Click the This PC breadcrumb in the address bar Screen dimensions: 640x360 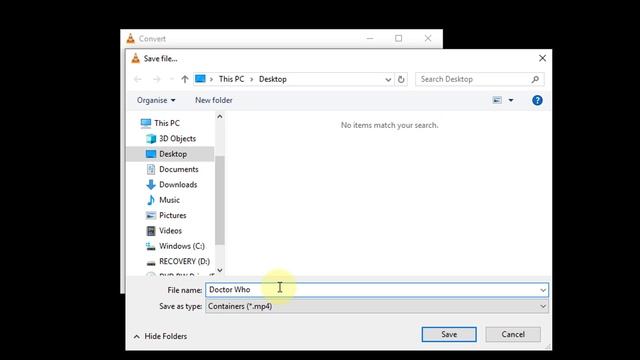(231, 79)
